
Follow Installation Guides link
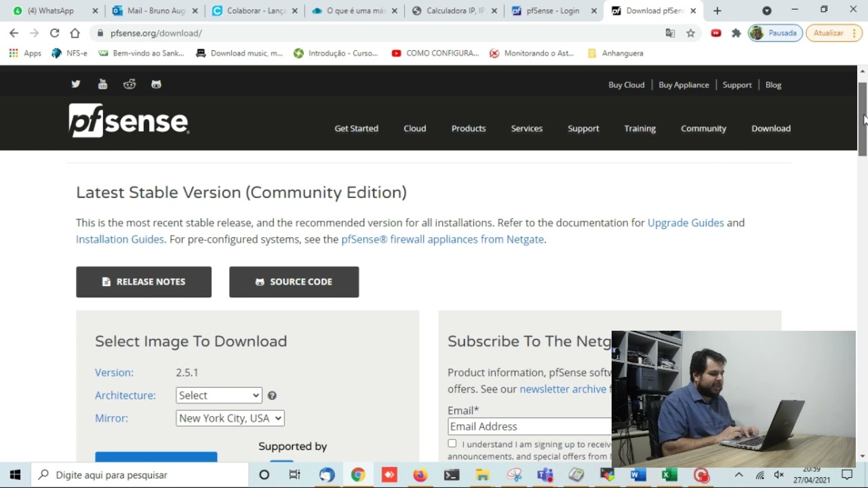[x=120, y=239]
